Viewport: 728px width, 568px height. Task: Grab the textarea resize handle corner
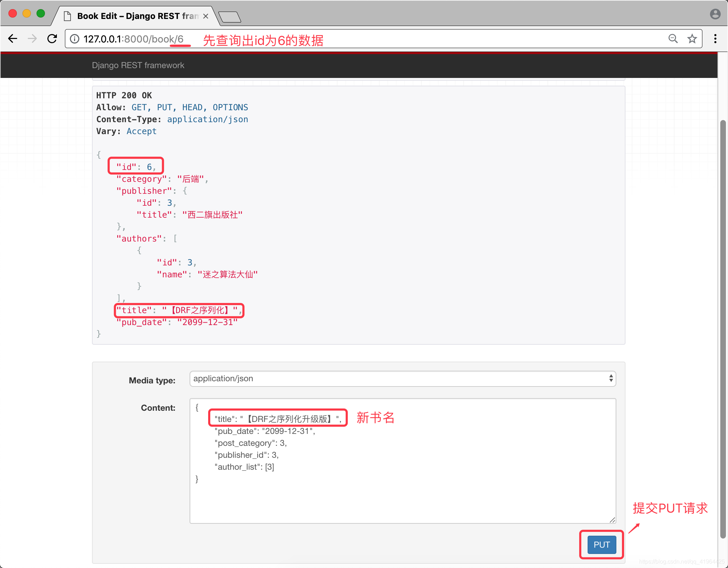pos(612,520)
